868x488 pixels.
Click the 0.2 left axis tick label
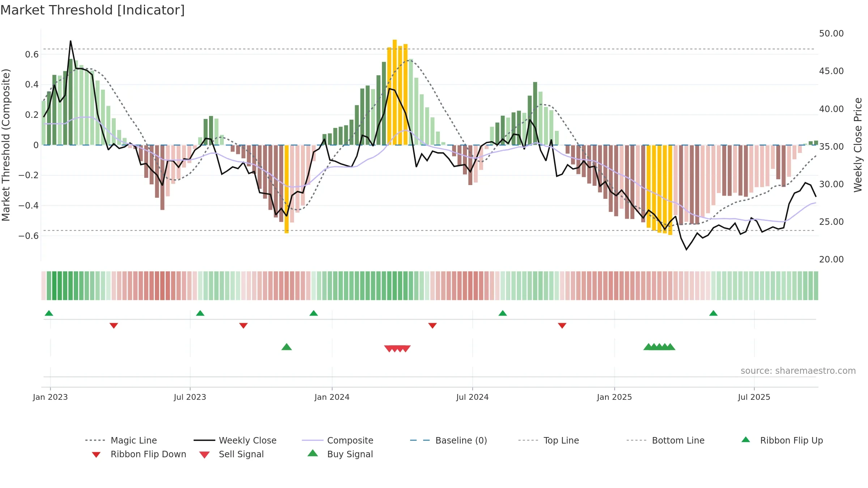tap(32, 115)
